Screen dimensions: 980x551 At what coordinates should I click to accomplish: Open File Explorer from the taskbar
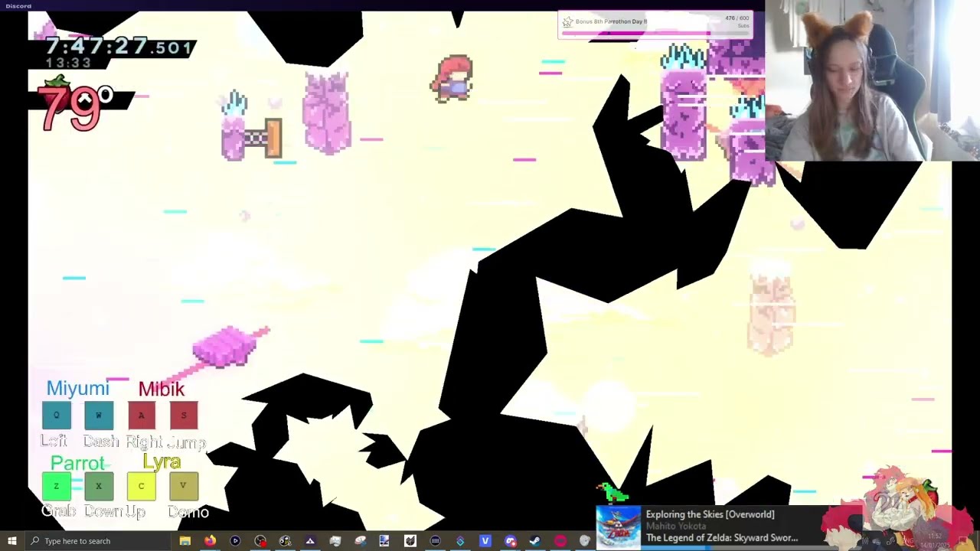(x=185, y=541)
